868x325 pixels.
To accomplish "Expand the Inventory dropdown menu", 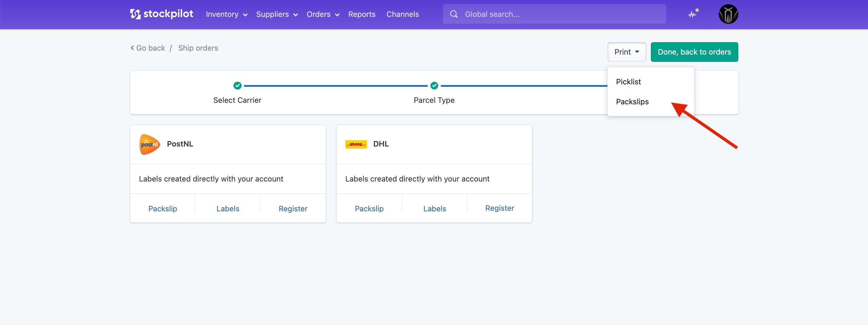I will 227,14.
